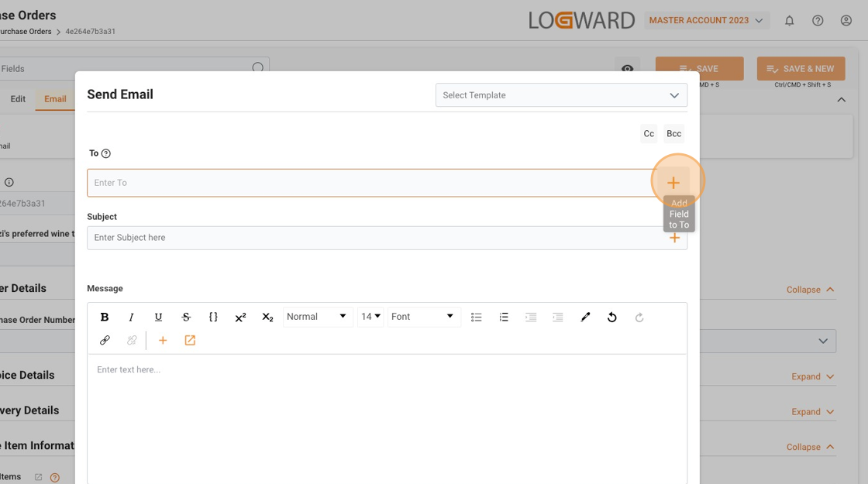868x484 pixels.
Task: Apply subscript formatting
Action: (267, 317)
